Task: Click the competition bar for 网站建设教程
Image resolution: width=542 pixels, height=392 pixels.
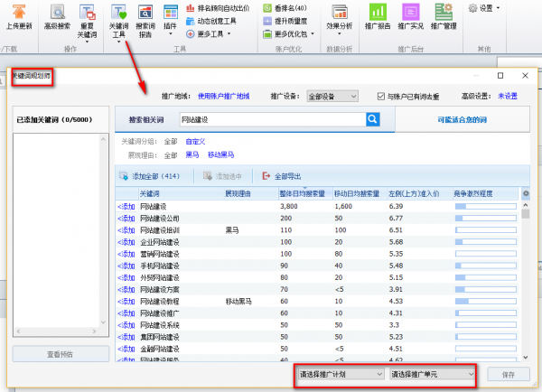Action: (x=486, y=301)
